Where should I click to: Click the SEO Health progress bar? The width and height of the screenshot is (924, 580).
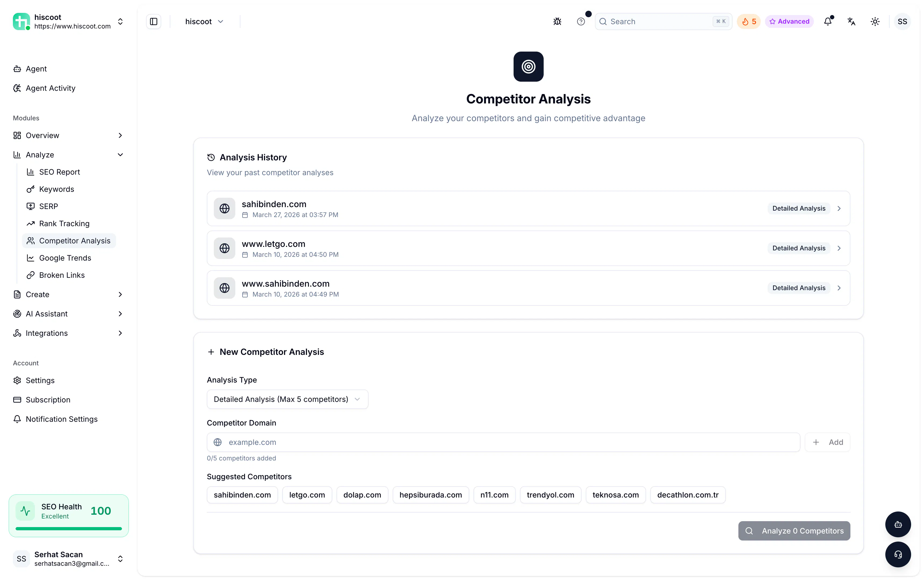[69, 528]
